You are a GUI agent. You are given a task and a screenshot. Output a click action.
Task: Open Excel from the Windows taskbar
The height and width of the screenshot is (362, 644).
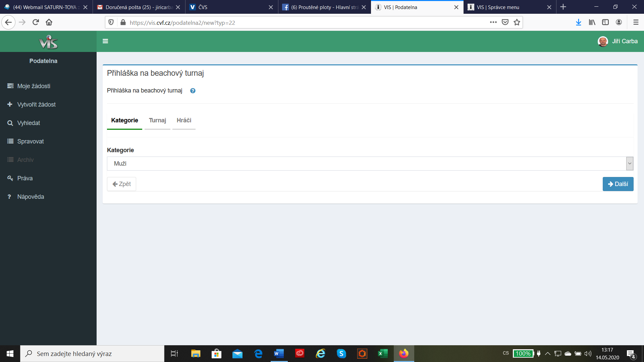tap(383, 354)
